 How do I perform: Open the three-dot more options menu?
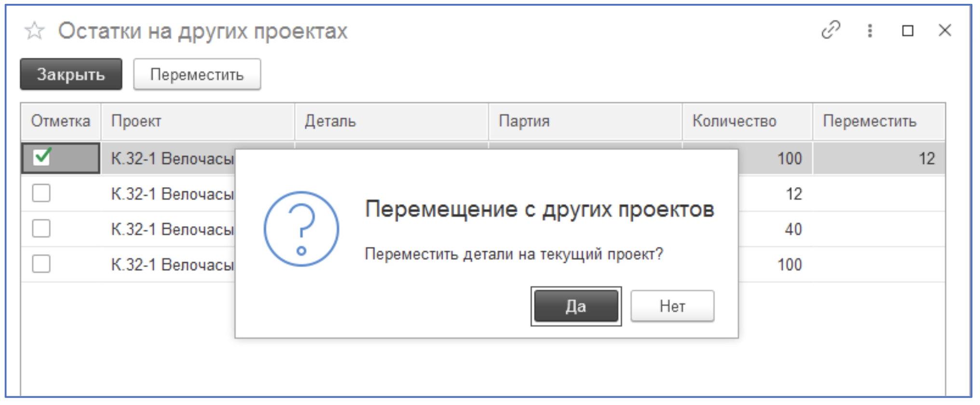(870, 31)
